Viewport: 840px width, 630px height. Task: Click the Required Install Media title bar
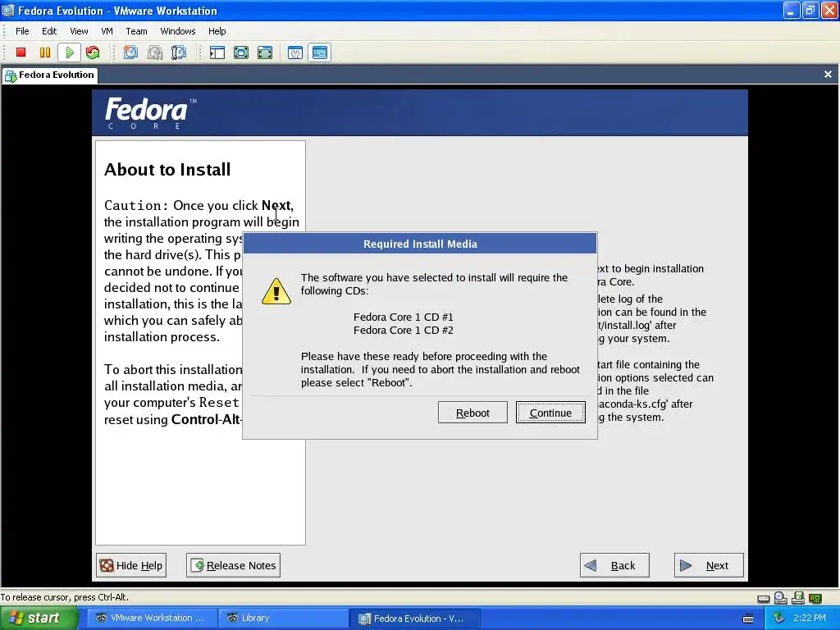click(420, 244)
